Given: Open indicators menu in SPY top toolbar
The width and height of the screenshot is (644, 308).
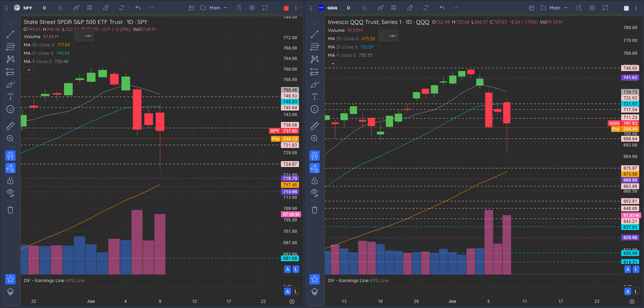Looking at the screenshot, I should point(77,8).
